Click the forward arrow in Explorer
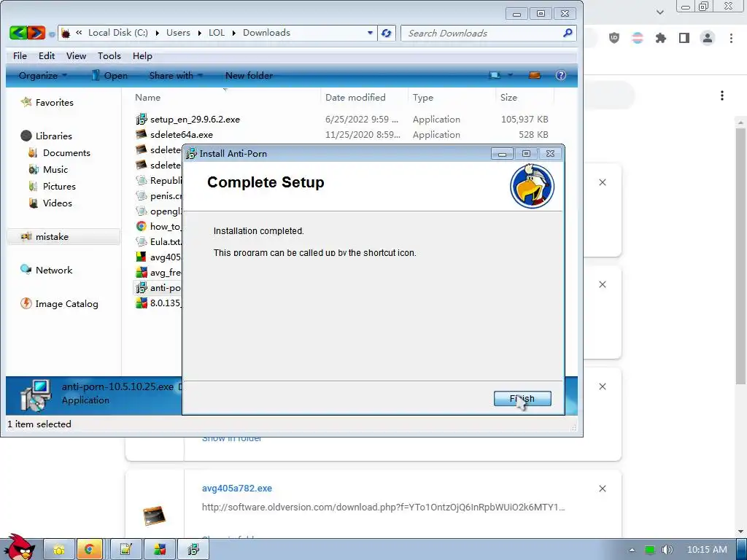Screen dimensions: 747x560 click(36, 33)
